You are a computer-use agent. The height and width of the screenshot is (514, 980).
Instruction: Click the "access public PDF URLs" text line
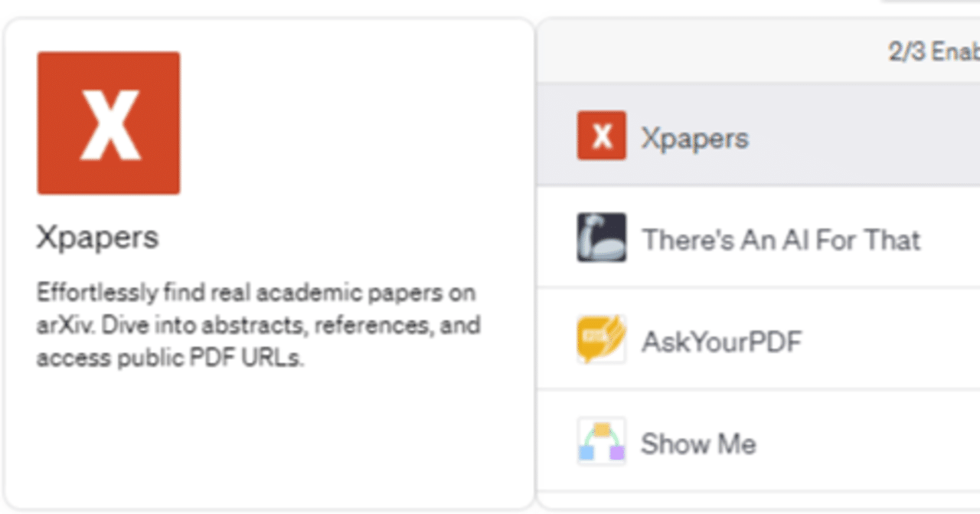[170, 358]
